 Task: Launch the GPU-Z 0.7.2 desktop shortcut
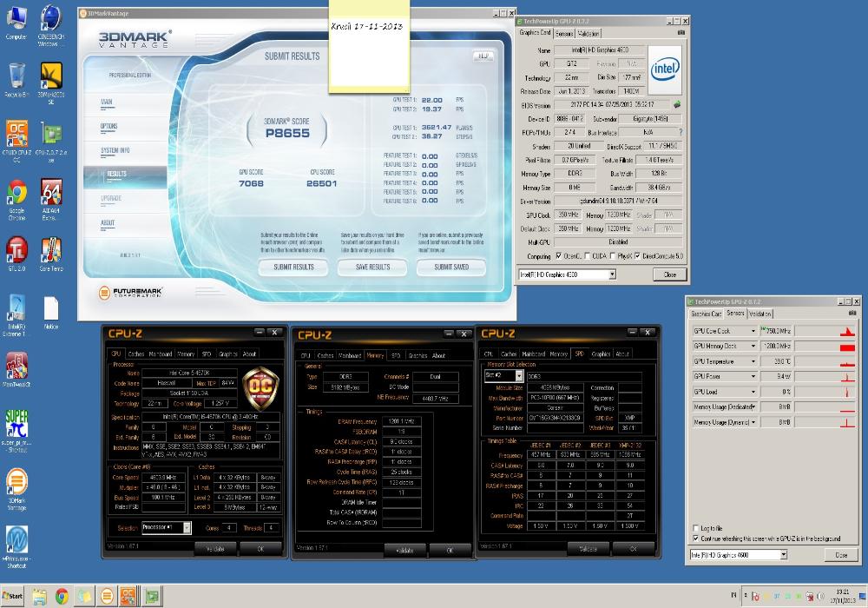click(50, 142)
